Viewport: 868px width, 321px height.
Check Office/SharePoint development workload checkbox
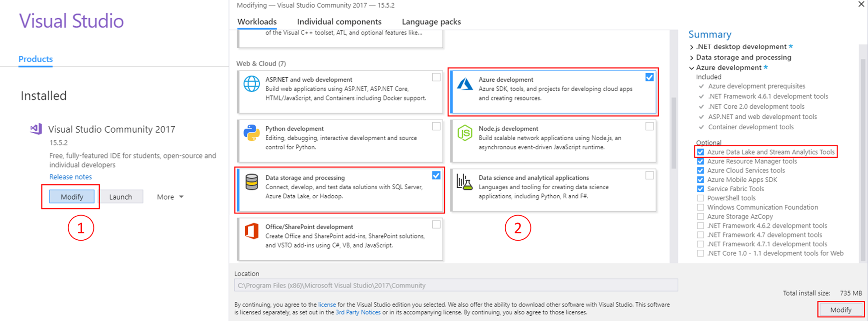click(x=436, y=224)
